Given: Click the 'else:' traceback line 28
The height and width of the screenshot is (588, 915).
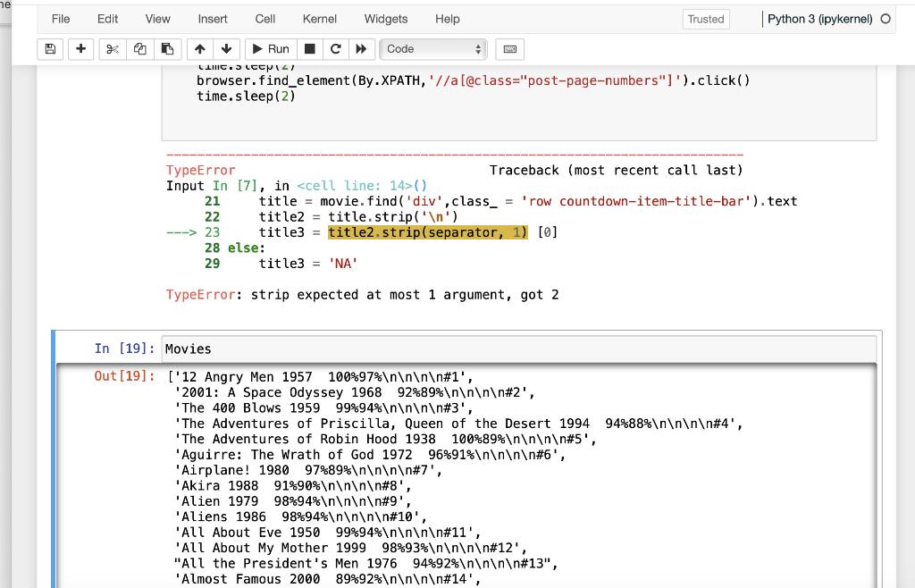Looking at the screenshot, I should [247, 248].
